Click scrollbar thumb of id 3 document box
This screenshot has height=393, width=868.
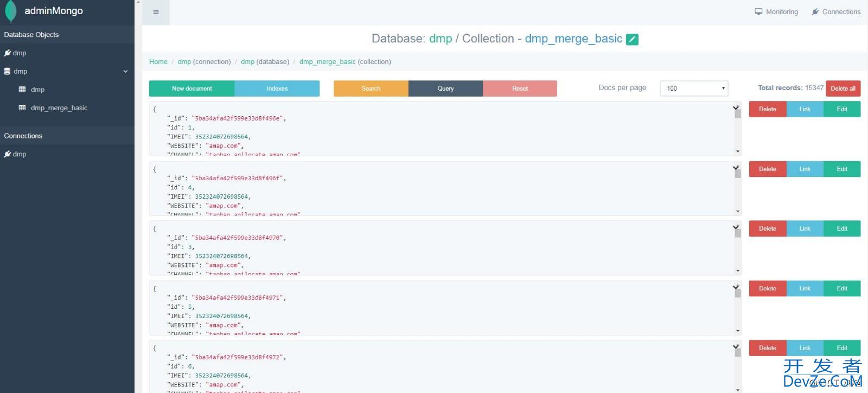click(738, 233)
